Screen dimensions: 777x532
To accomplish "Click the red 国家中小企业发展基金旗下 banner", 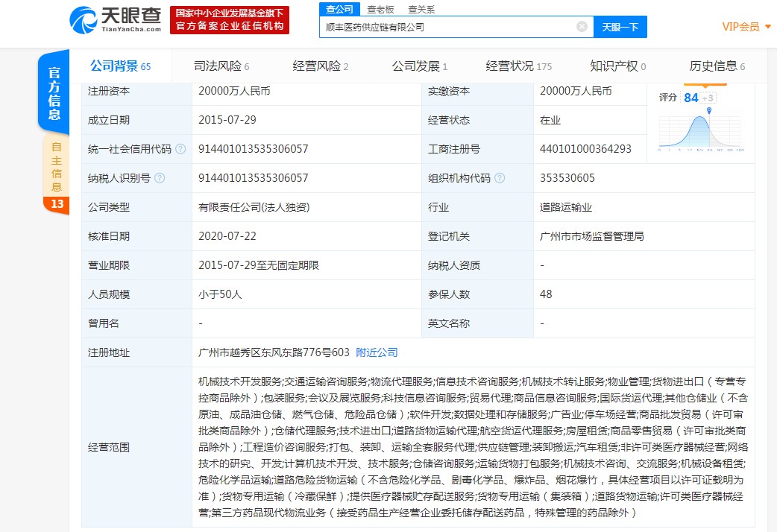I will [x=230, y=20].
